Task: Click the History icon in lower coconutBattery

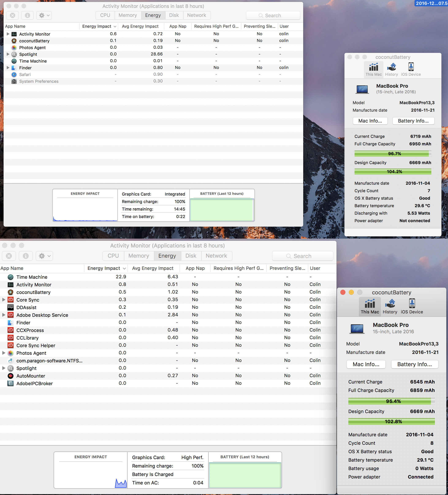Action: pyautogui.click(x=390, y=304)
